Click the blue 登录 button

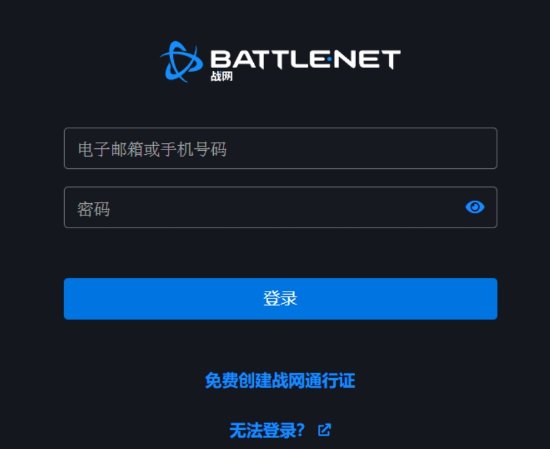(x=280, y=299)
